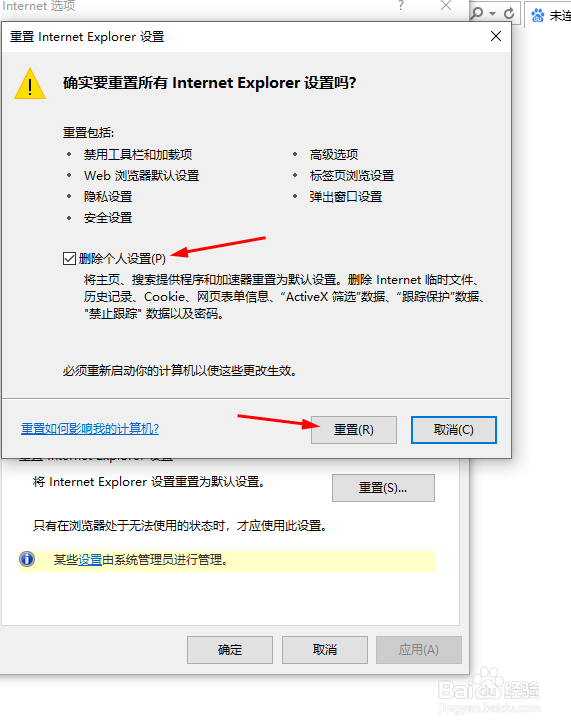Click the yellow warning triangle icon

[30, 84]
